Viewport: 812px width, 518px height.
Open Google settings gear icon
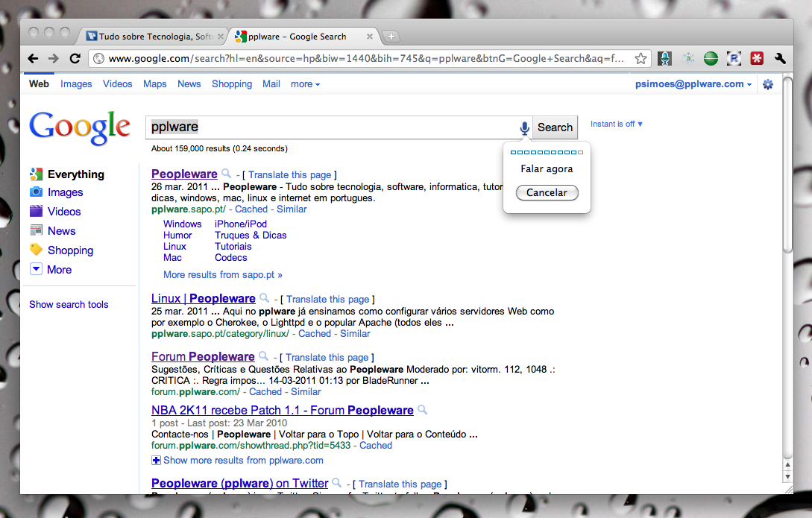[768, 84]
